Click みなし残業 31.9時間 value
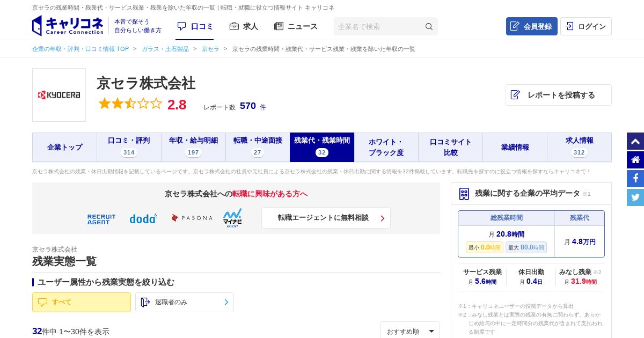The height and width of the screenshot is (338, 644). (x=580, y=281)
